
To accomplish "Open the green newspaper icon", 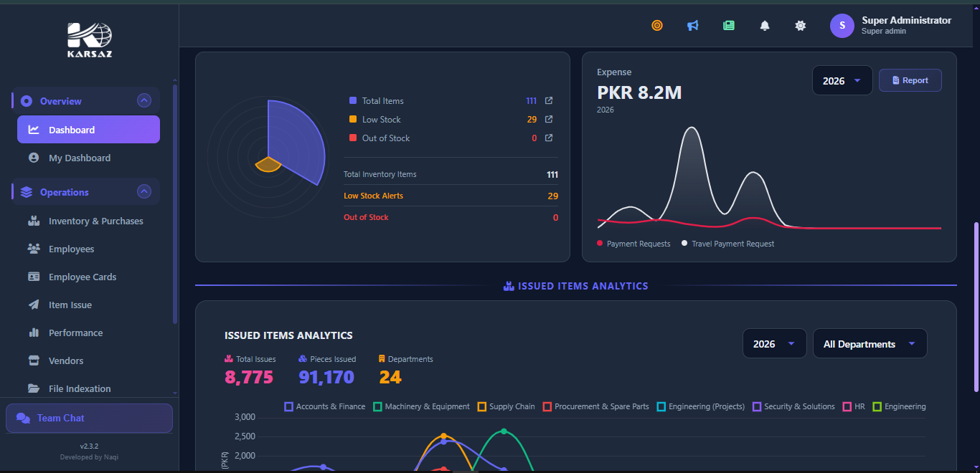I will 729,26.
